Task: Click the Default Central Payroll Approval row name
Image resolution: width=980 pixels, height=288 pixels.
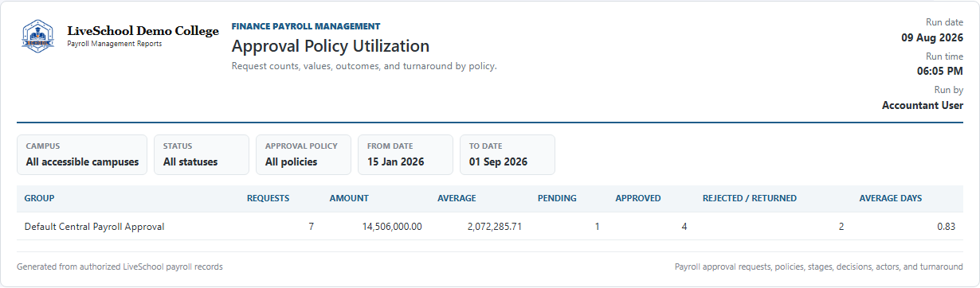Action: click(94, 227)
